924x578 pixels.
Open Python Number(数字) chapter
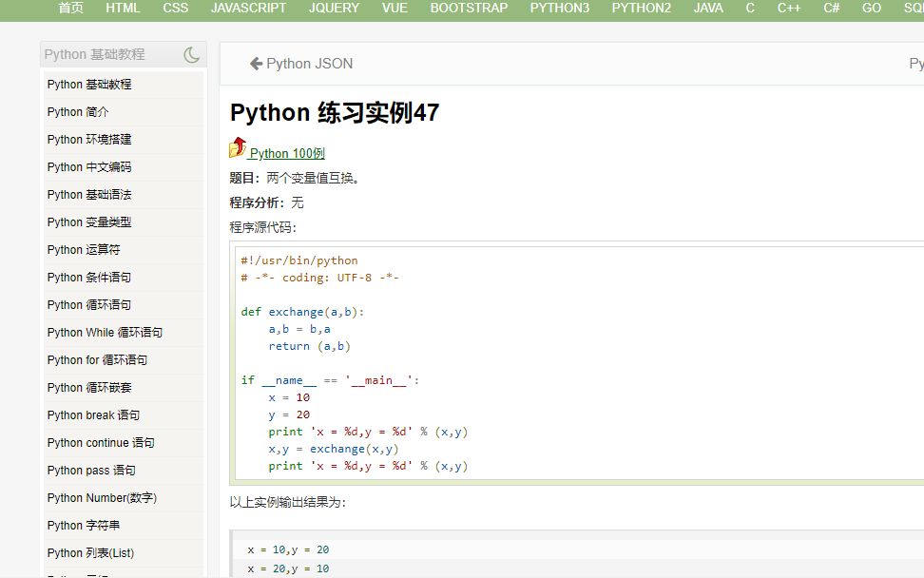coord(102,498)
